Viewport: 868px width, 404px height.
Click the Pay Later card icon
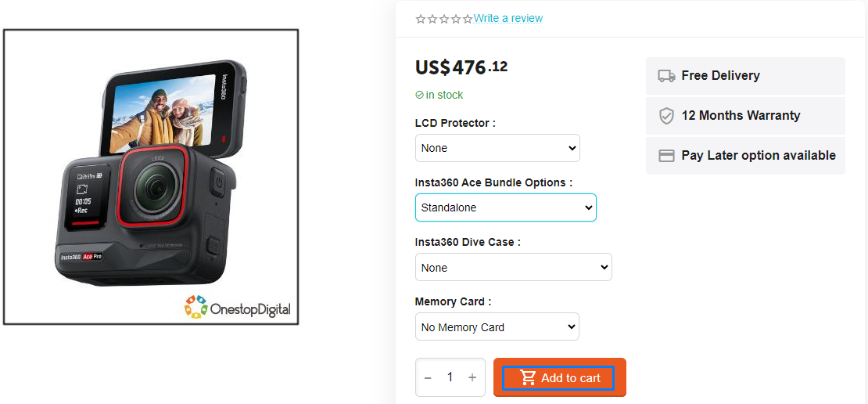(666, 156)
